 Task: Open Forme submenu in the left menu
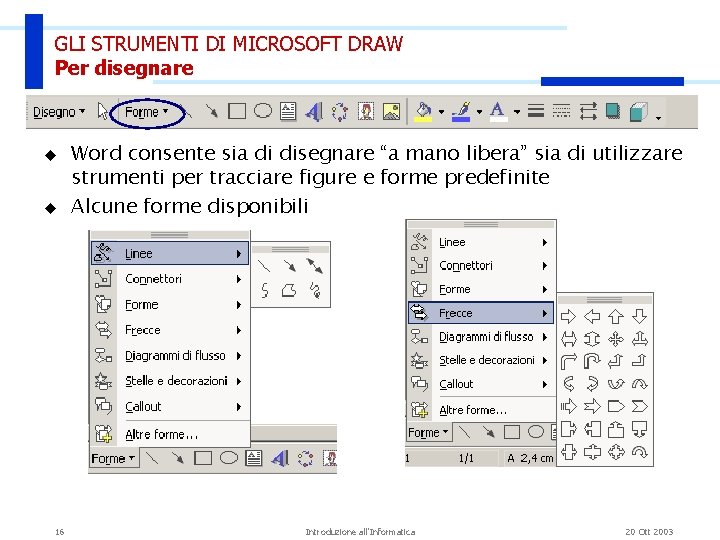(x=170, y=304)
